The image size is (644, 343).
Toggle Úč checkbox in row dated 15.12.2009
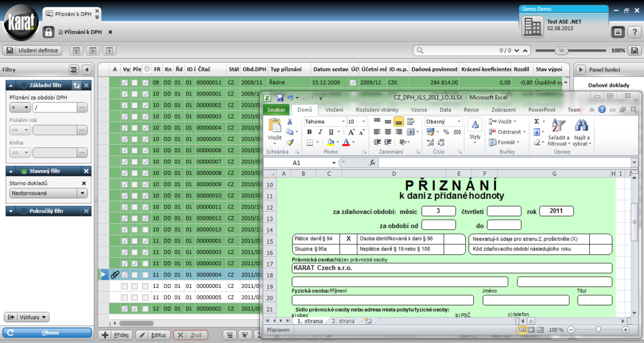353,83
